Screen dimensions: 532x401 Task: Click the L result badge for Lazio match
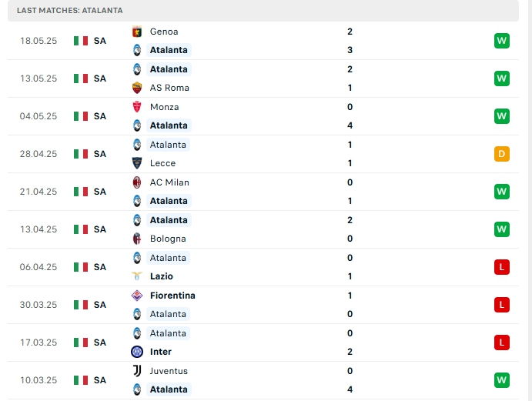point(502,267)
